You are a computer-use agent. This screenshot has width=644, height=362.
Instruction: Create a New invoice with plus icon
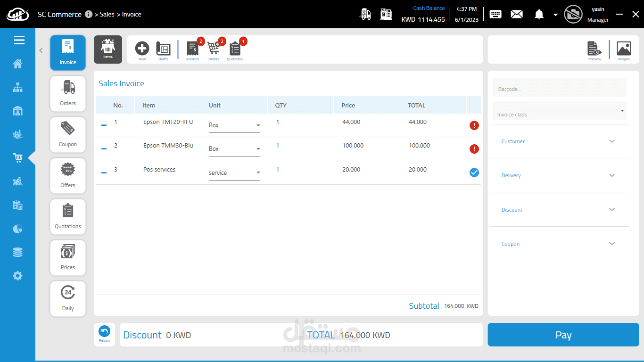(x=142, y=50)
